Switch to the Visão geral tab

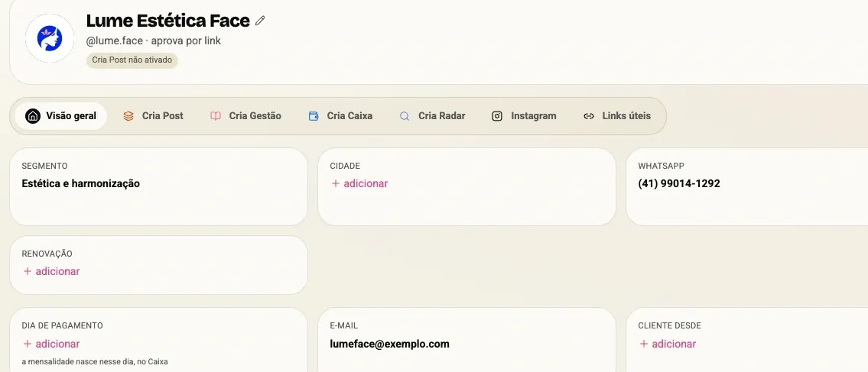click(x=60, y=116)
